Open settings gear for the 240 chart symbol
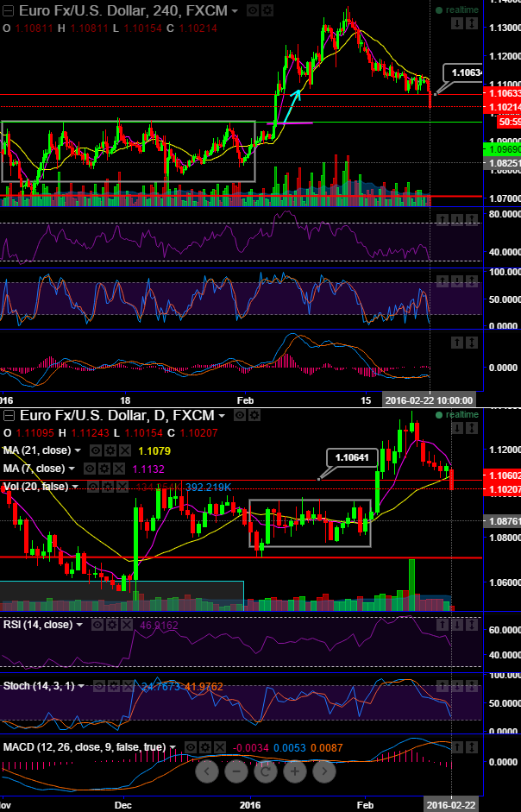This screenshot has height=812, width=521. coord(267,10)
